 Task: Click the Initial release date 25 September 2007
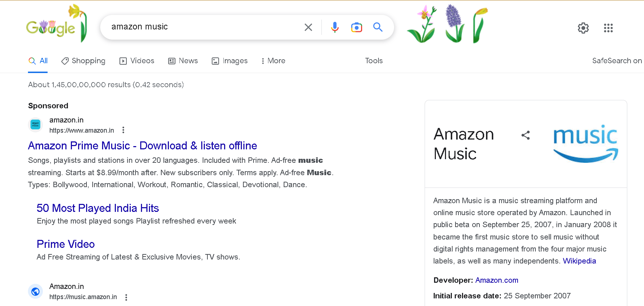click(x=502, y=296)
